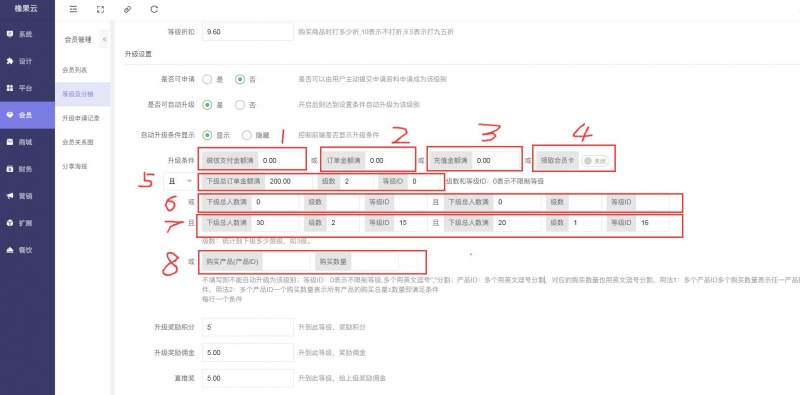The image size is (800, 395).
Task: Click the 等级折扣 input field
Action: [x=248, y=32]
